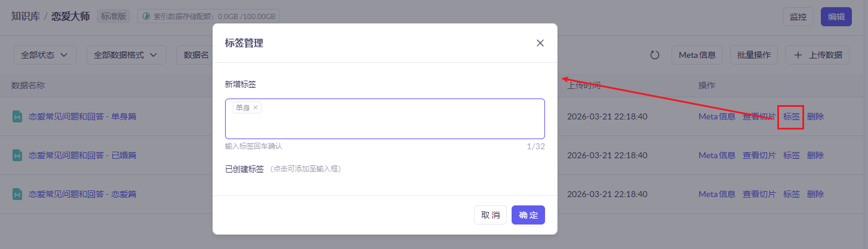Image resolution: width=868 pixels, height=249 pixels.
Task: Delete the 单身篇 document row
Action: point(815,116)
